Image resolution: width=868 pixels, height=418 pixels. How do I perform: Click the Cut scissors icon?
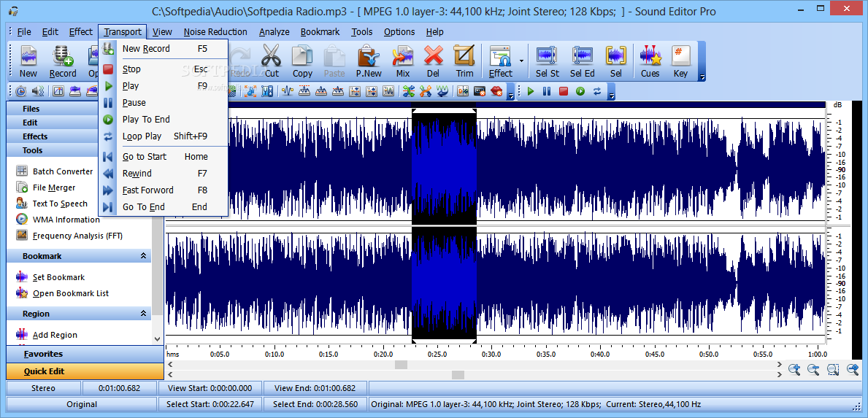pos(272,61)
